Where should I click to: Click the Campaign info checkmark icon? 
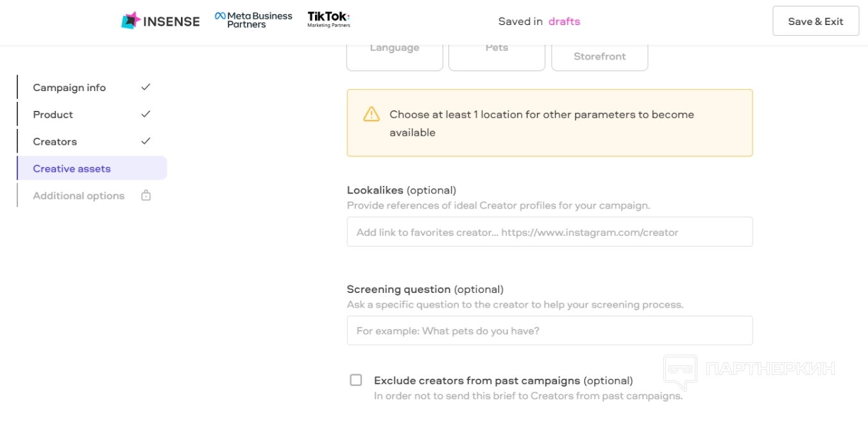(x=146, y=87)
